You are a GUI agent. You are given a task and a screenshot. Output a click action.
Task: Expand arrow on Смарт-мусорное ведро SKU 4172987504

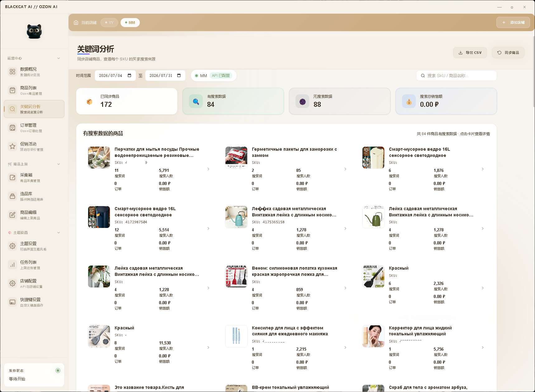[208, 229]
